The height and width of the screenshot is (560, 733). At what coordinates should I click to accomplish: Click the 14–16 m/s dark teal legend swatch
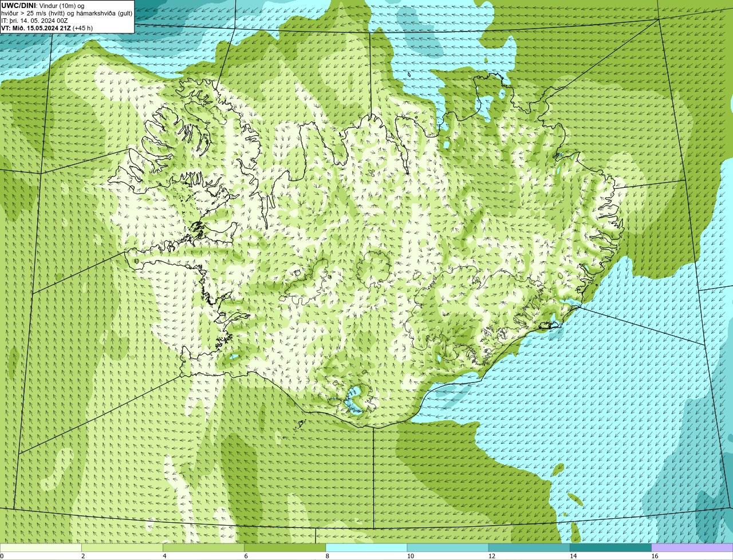click(610, 548)
